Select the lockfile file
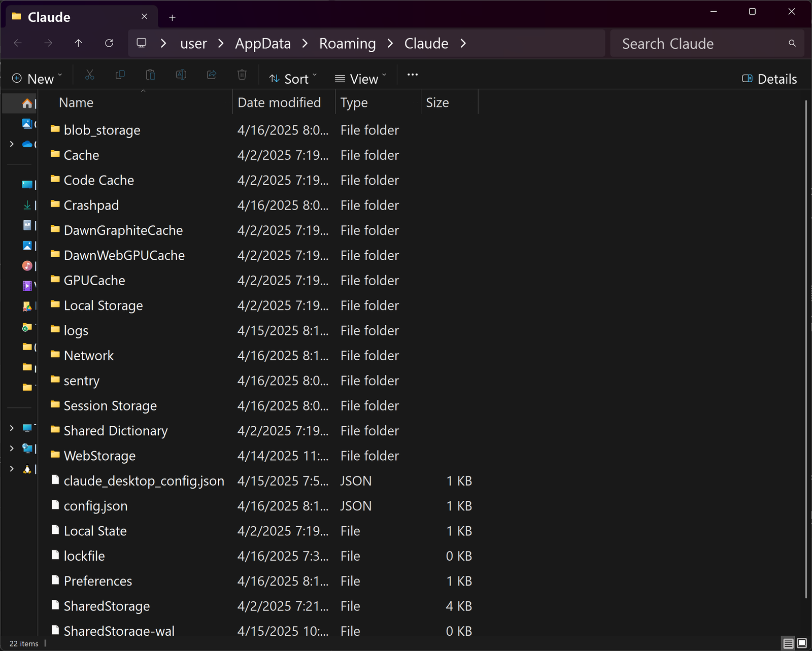The width and height of the screenshot is (812, 651). 84,556
